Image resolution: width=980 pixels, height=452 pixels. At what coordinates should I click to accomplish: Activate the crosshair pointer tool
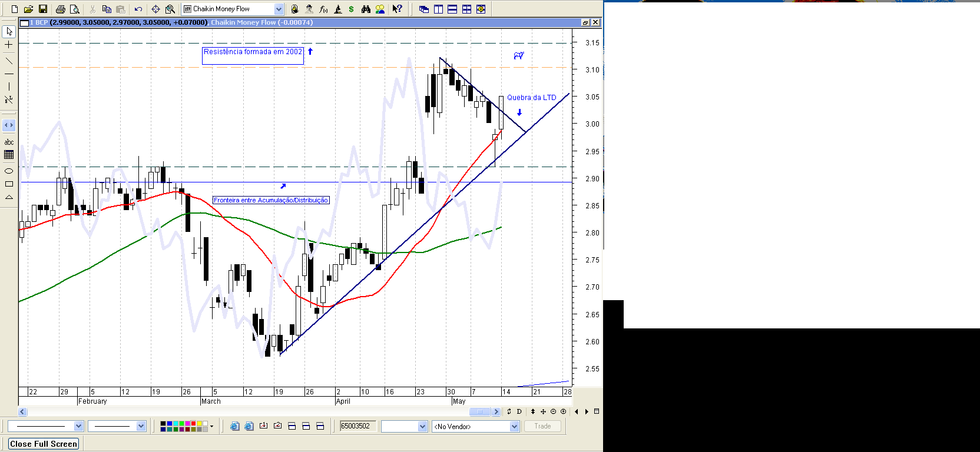click(x=155, y=9)
